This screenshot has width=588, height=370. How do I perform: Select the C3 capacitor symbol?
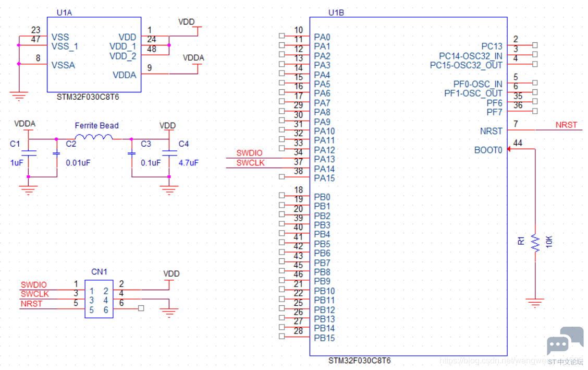click(132, 153)
